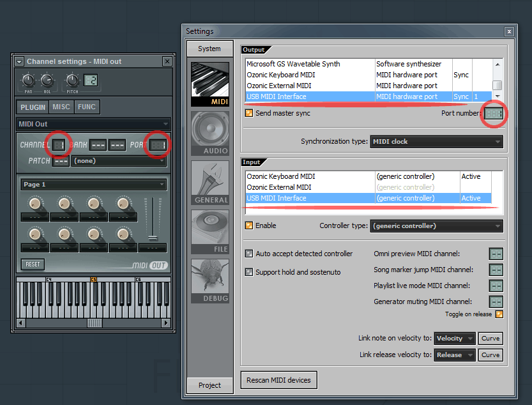
Task: Click the C6 key label on keyboard
Action: [138, 280]
